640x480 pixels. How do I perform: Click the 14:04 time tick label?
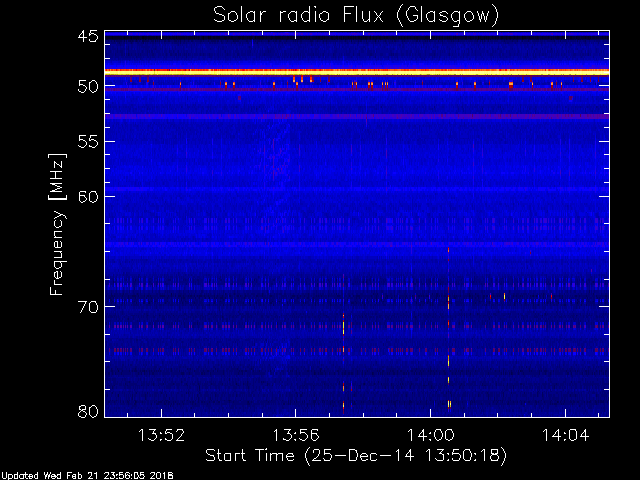565,435
